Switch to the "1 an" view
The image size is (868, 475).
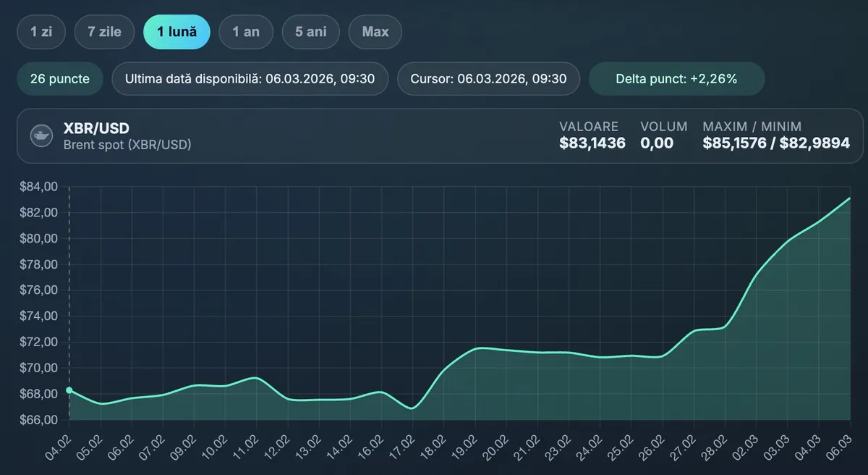245,31
